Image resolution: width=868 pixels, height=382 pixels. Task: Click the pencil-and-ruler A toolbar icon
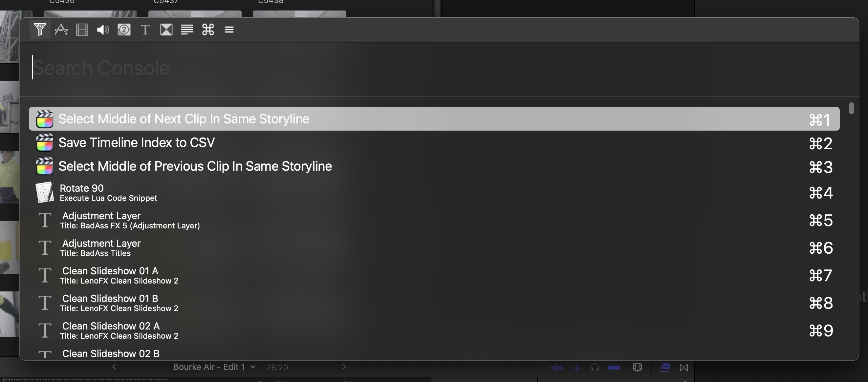click(61, 30)
